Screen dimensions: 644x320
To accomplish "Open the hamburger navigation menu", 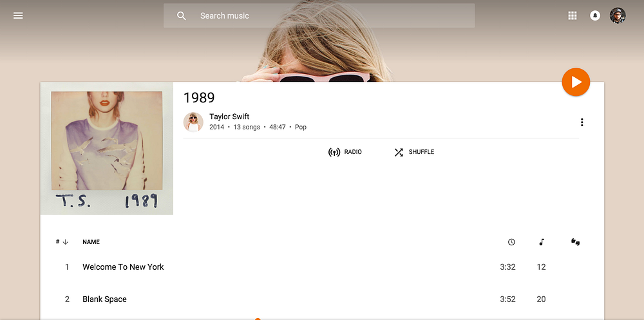I will (18, 15).
